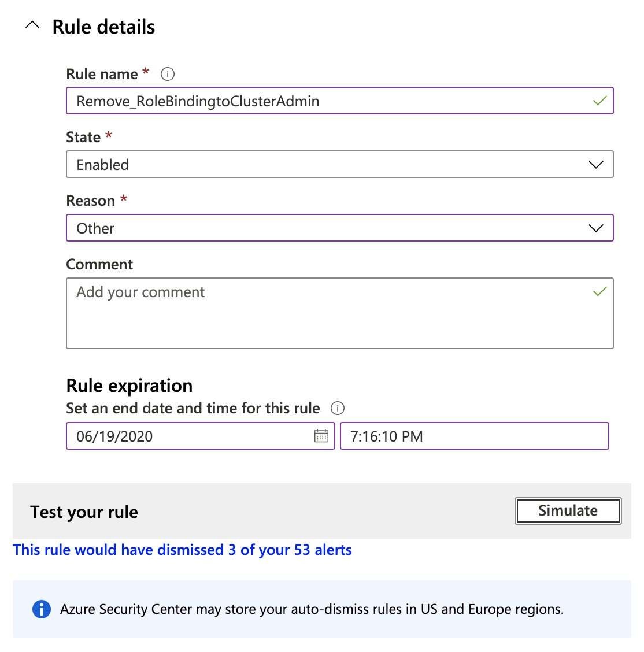This screenshot has height=652, width=644.
Task: Click the chevron on the Reason dropdown
Action: pos(595,228)
